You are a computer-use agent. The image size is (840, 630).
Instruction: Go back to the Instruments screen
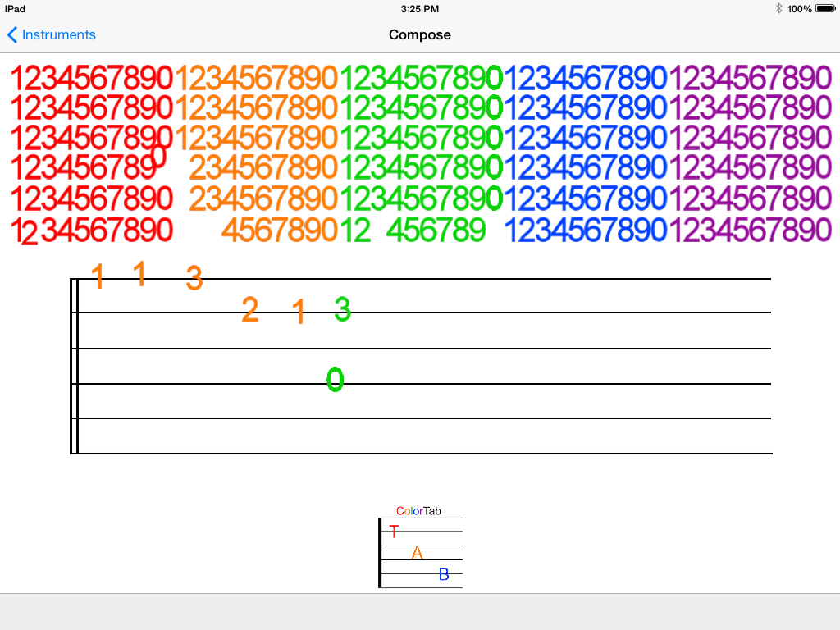pos(58,34)
